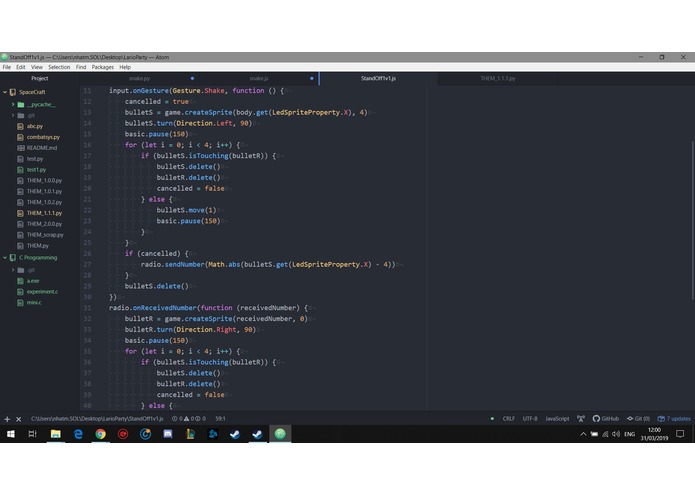Click the 59:1 cursor position

click(x=220, y=419)
